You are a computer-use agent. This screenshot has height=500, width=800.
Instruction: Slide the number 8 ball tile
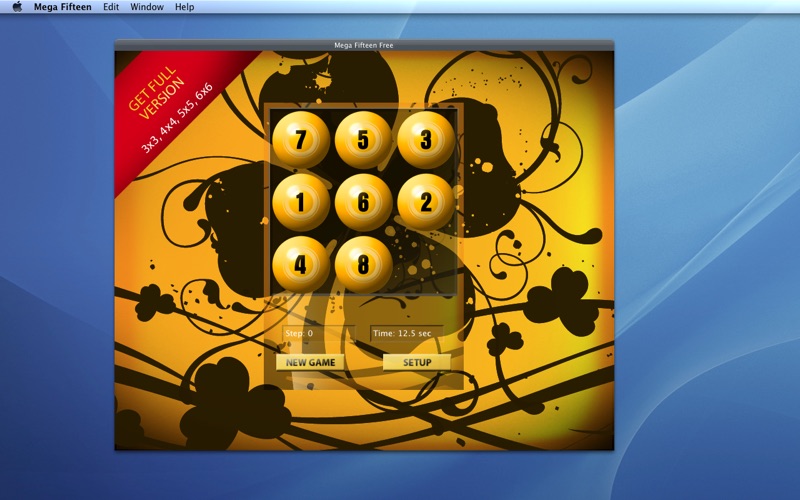363,264
